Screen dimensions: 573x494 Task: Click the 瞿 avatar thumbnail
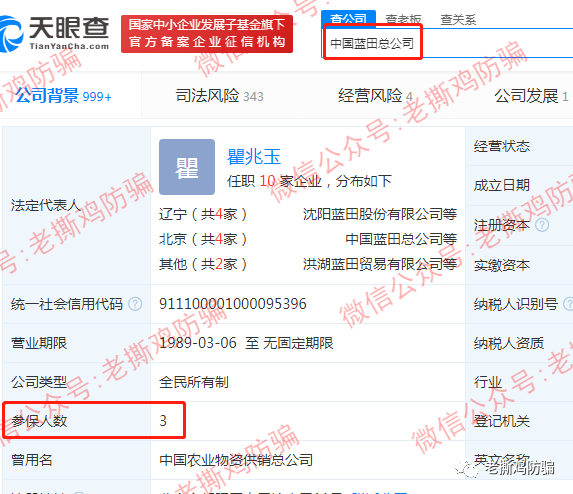[187, 167]
